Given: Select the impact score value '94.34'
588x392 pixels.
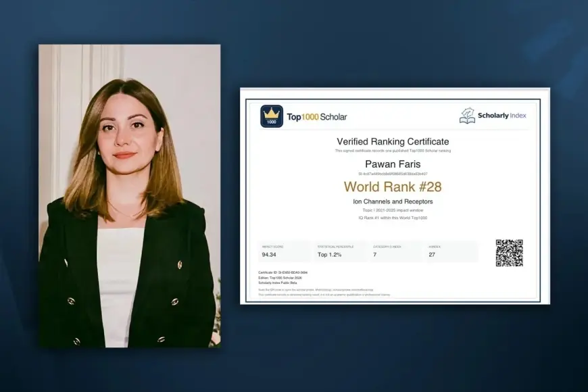Looking at the screenshot, I should coord(269,255).
